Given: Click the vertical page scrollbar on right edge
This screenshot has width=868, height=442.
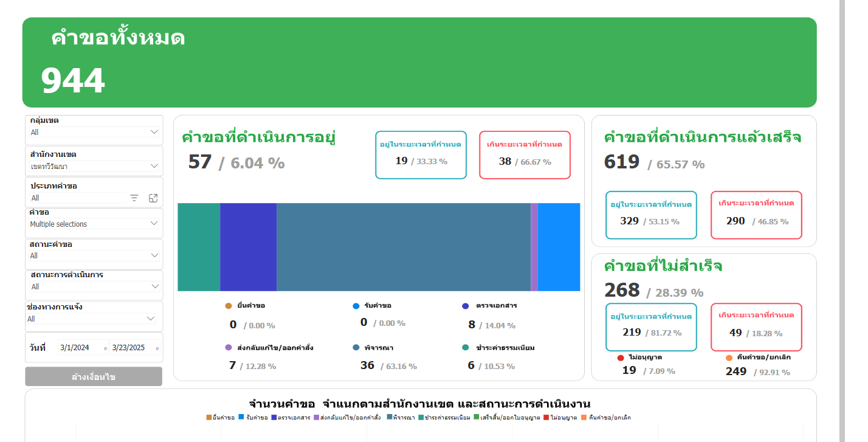Looking at the screenshot, I should pos(842,221).
